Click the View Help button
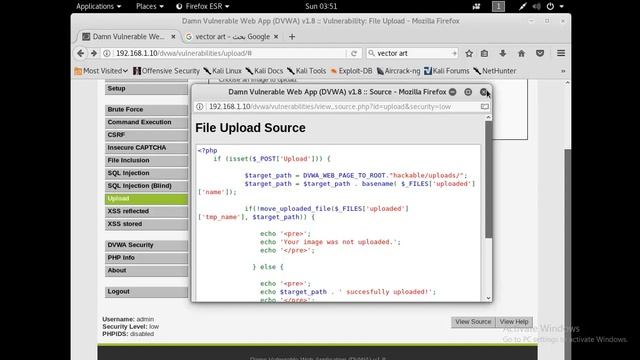Screen dimensions: 640x360 click(x=514, y=322)
